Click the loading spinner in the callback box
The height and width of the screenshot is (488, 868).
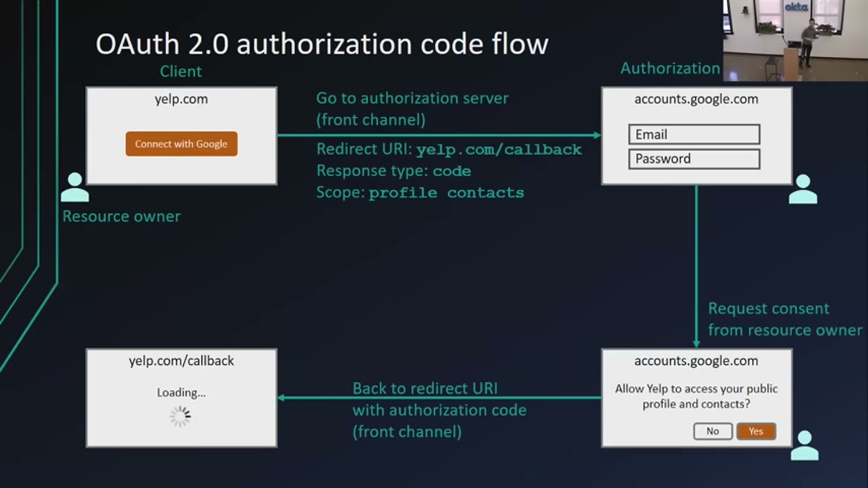click(181, 416)
